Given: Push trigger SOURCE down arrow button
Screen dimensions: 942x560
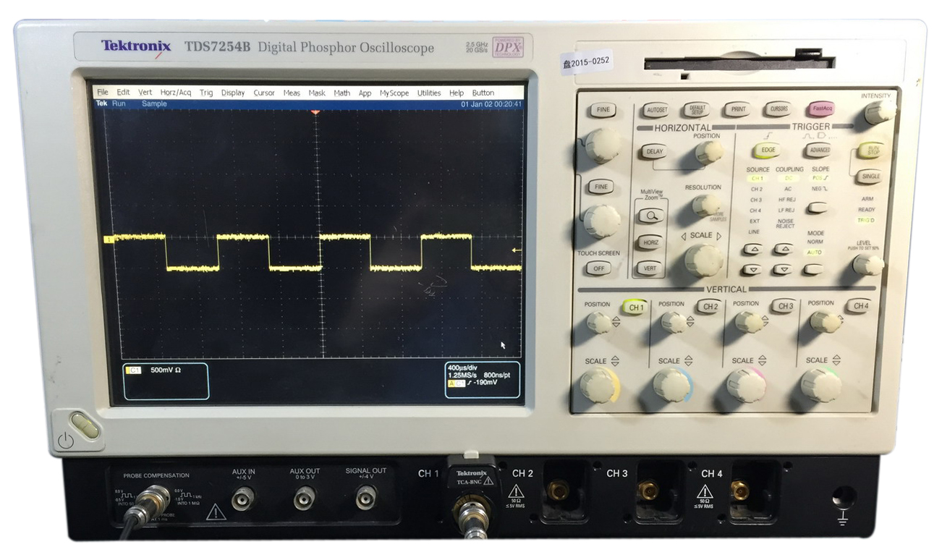Looking at the screenshot, I should click(x=752, y=269).
